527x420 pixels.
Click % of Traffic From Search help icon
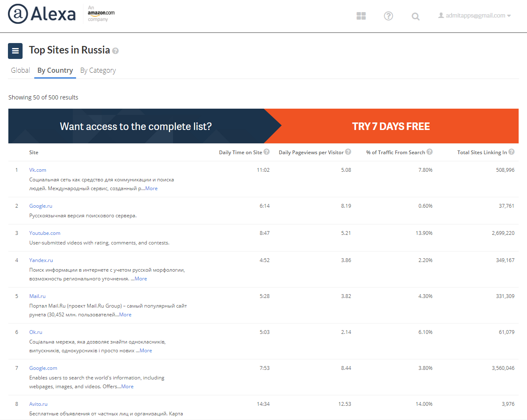pyautogui.click(x=430, y=152)
